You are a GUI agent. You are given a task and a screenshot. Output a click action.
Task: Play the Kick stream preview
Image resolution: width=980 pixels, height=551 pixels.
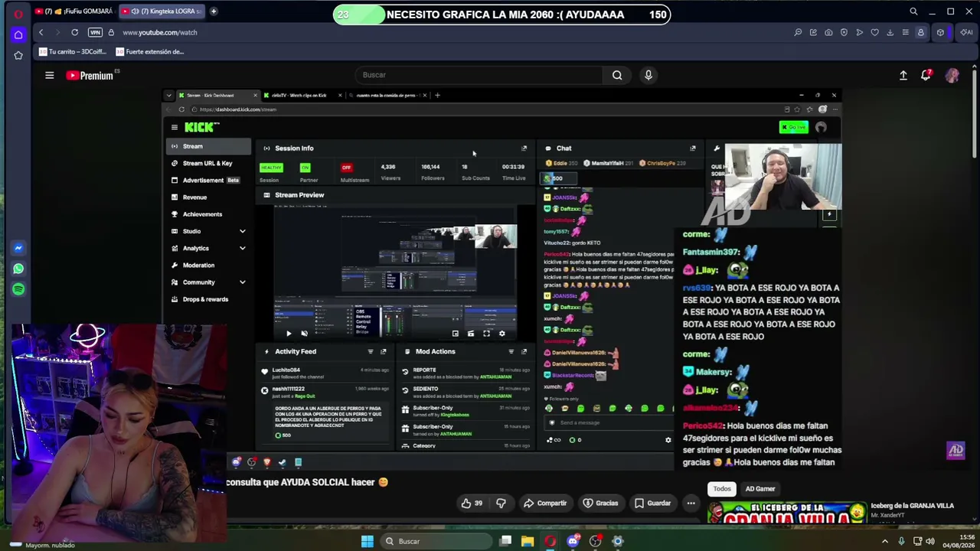pyautogui.click(x=289, y=334)
